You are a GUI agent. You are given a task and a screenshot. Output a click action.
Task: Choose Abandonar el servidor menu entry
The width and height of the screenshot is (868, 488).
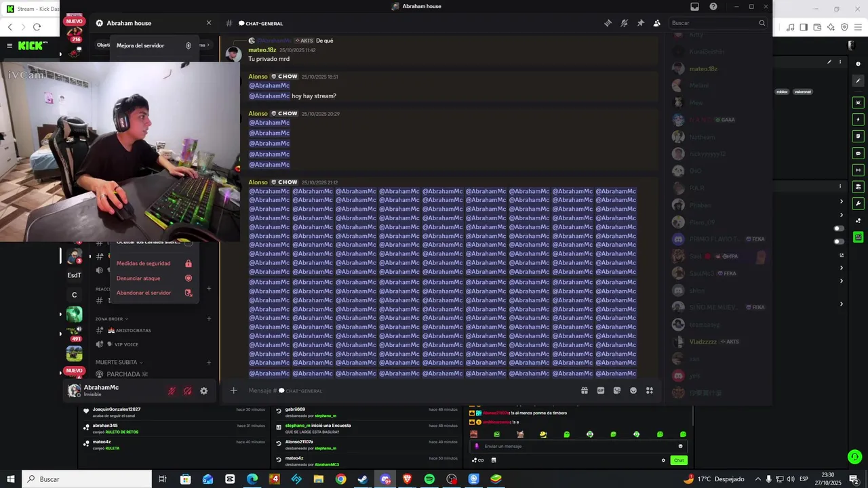pyautogui.click(x=154, y=293)
